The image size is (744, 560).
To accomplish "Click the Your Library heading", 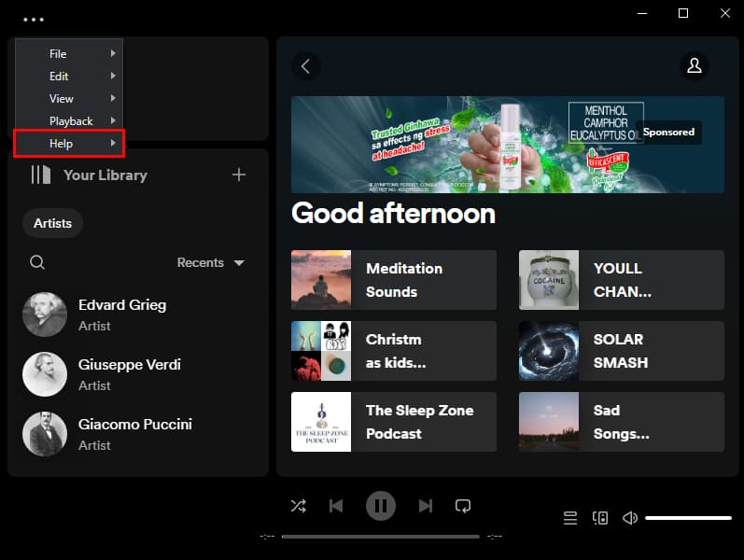I will [x=105, y=175].
